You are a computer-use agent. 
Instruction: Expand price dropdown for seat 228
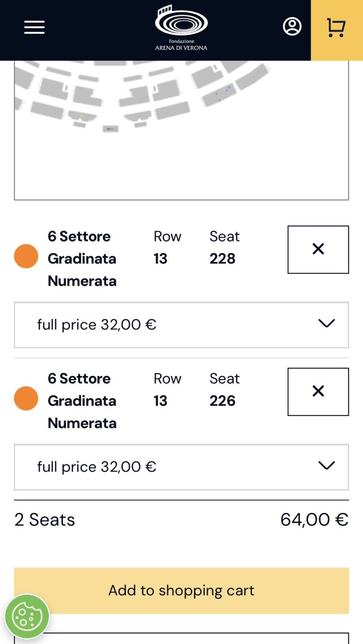(x=181, y=325)
